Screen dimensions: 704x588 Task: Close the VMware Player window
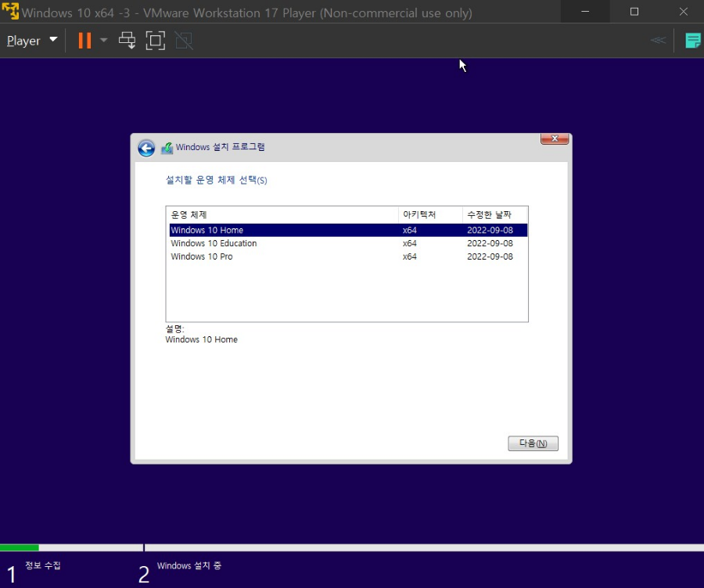tap(683, 12)
